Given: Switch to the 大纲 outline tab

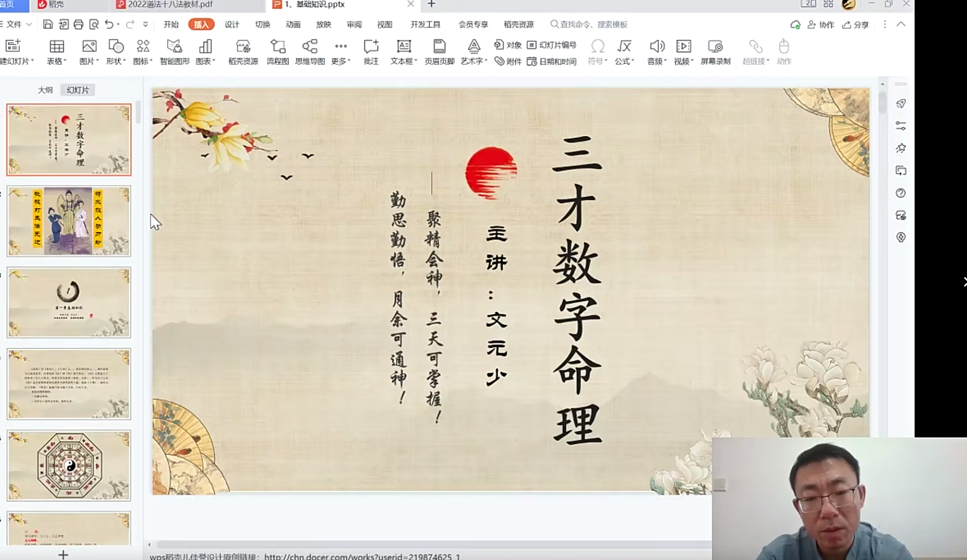Looking at the screenshot, I should [x=45, y=89].
